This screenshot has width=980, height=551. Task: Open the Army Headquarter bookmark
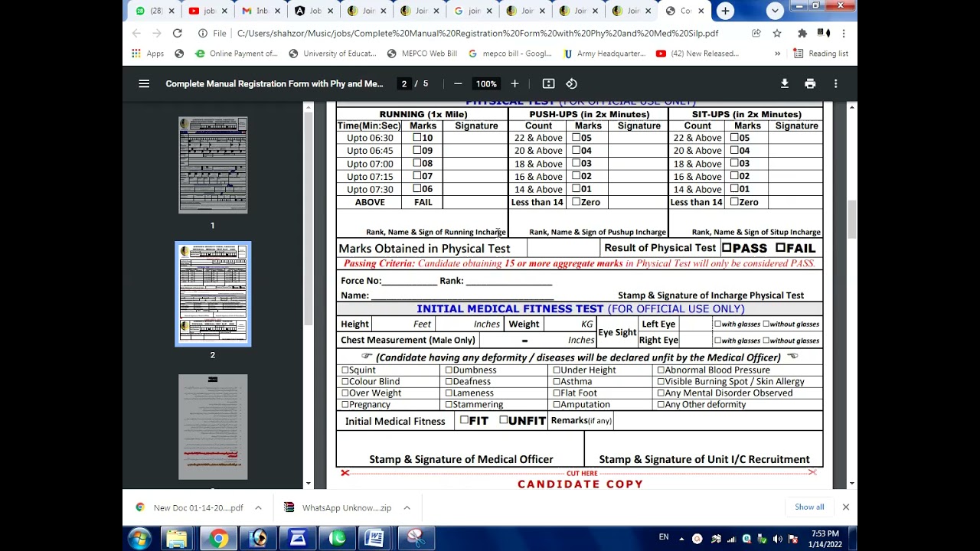604,54
